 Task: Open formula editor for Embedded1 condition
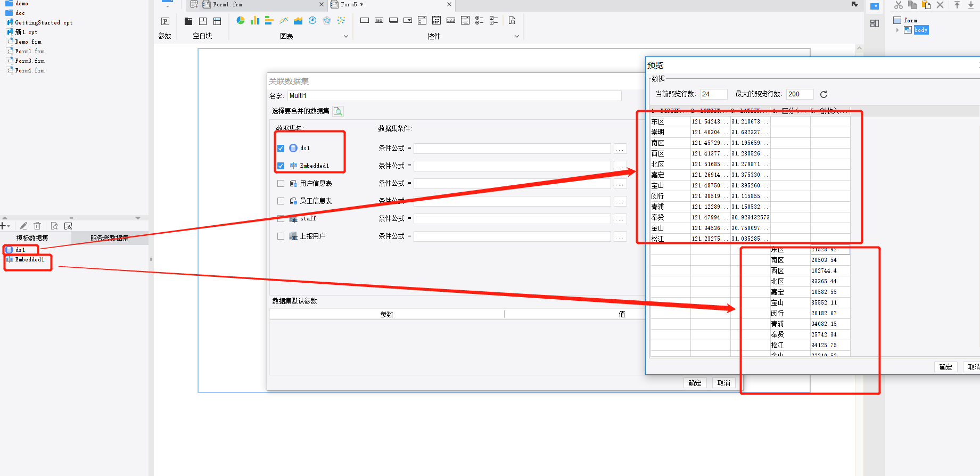pyautogui.click(x=620, y=166)
